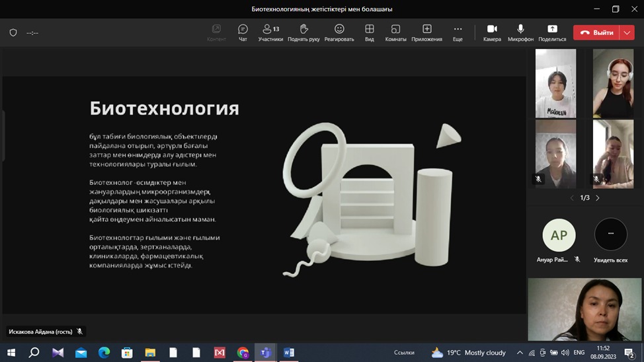Open Комнаты breakout rooms
The width and height of the screenshot is (644, 362).
[395, 32]
